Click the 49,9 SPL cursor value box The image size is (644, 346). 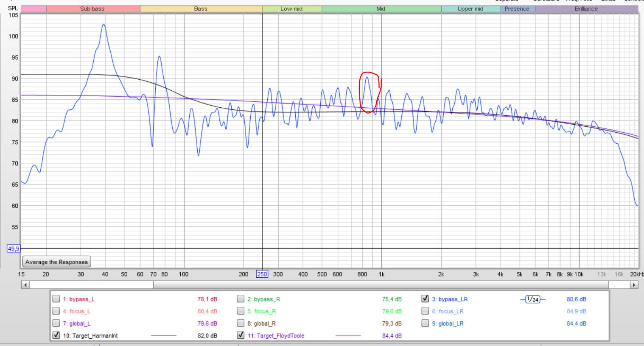pyautogui.click(x=14, y=249)
